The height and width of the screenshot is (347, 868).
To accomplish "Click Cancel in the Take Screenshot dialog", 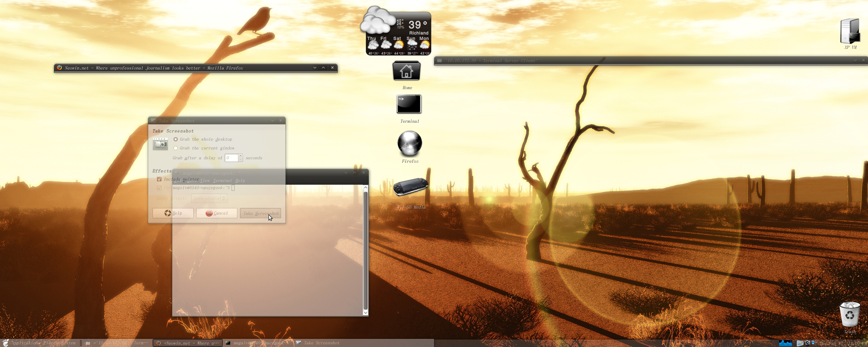I will [x=217, y=213].
